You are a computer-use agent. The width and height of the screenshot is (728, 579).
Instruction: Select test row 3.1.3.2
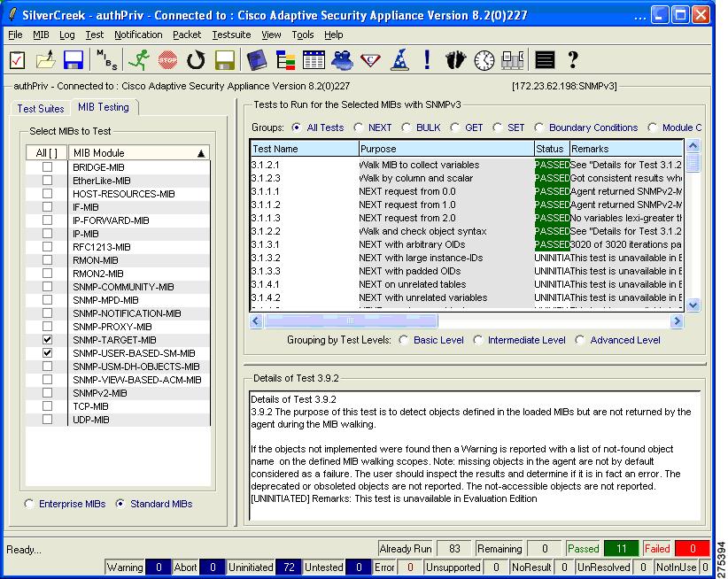[x=467, y=258]
